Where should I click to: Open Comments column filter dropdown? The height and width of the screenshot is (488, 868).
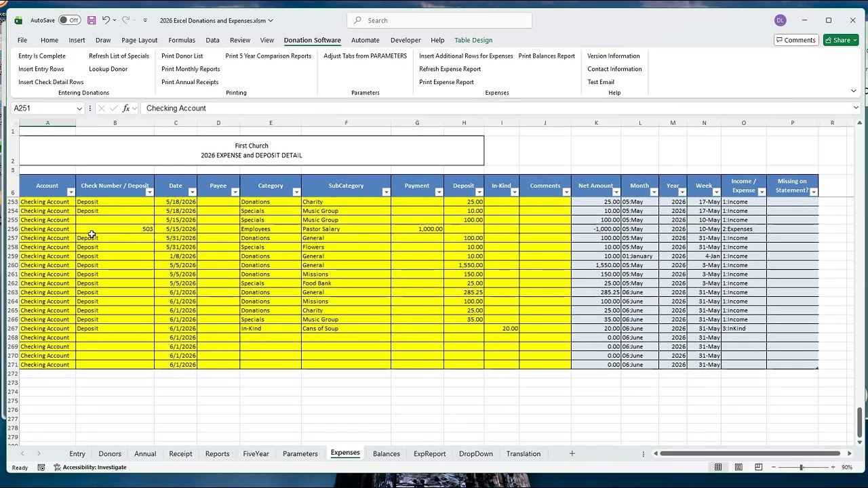(566, 192)
